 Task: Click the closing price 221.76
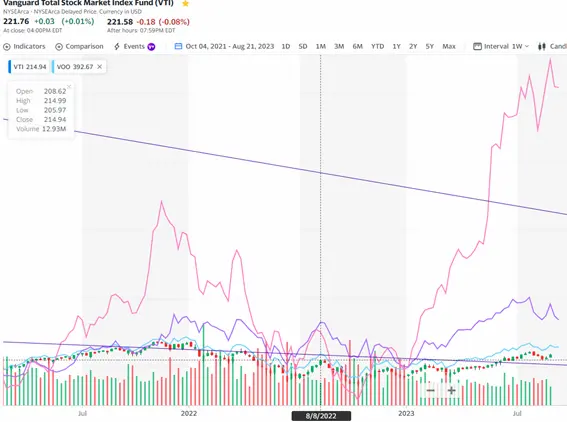click(16, 21)
